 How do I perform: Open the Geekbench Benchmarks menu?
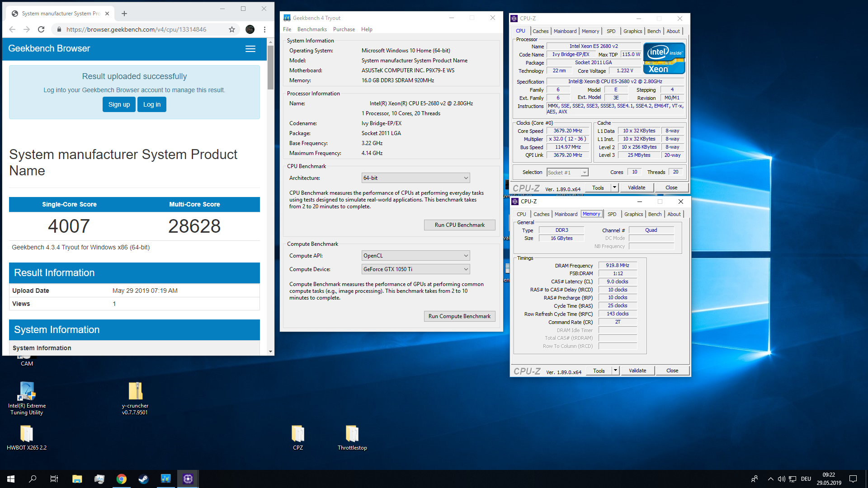point(312,29)
